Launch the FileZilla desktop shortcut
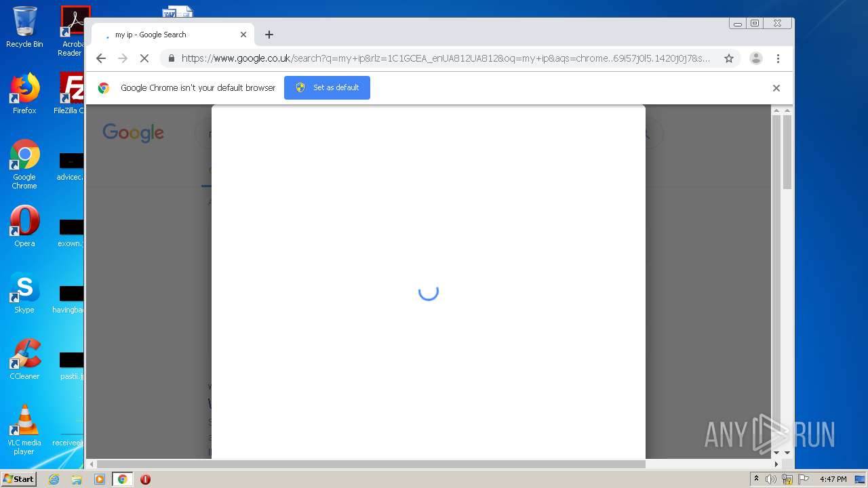Screen dimensions: 868x488 [x=71, y=94]
